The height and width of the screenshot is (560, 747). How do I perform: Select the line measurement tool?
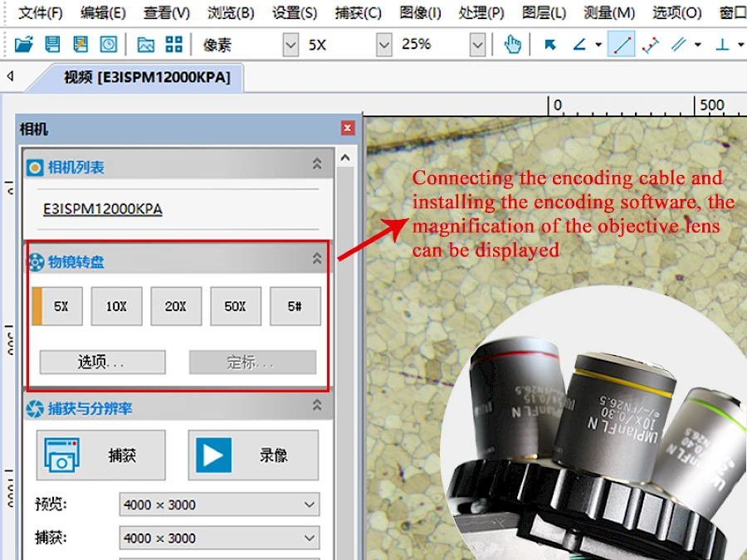[621, 44]
